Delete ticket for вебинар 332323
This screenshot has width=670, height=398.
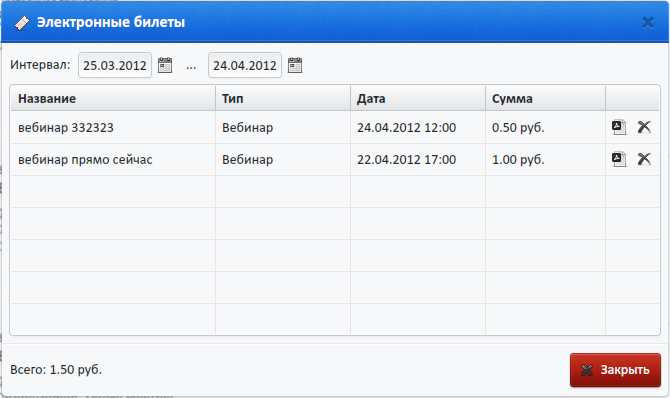[644, 127]
